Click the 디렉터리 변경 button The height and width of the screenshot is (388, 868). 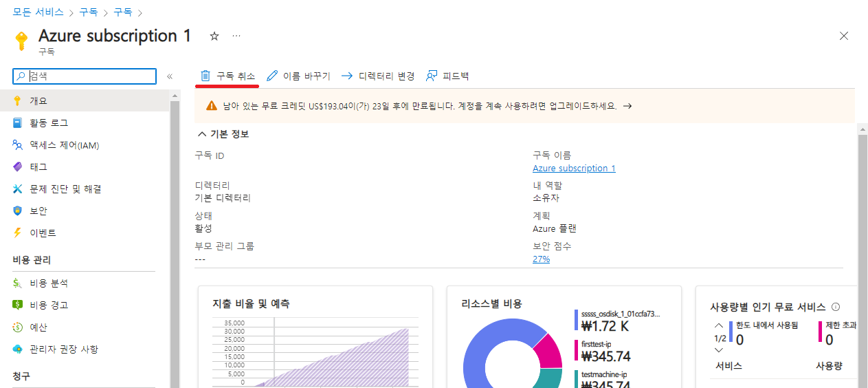click(378, 76)
